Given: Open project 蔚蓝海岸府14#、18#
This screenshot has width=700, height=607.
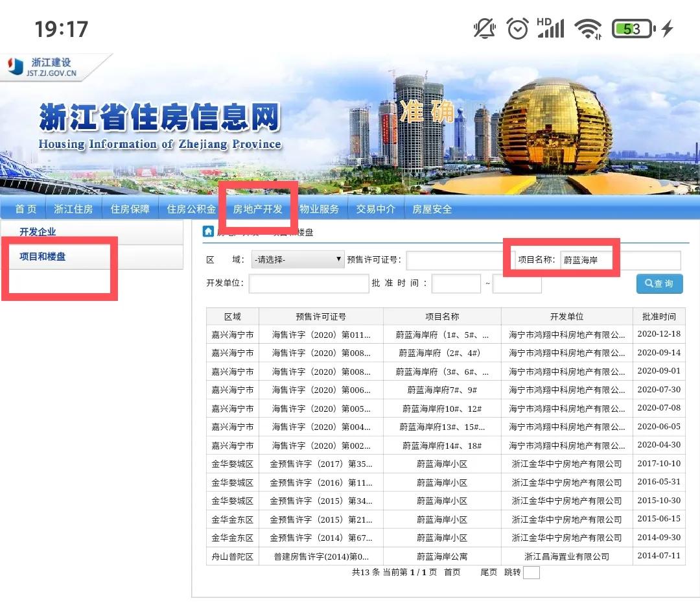Looking at the screenshot, I should point(442,446).
